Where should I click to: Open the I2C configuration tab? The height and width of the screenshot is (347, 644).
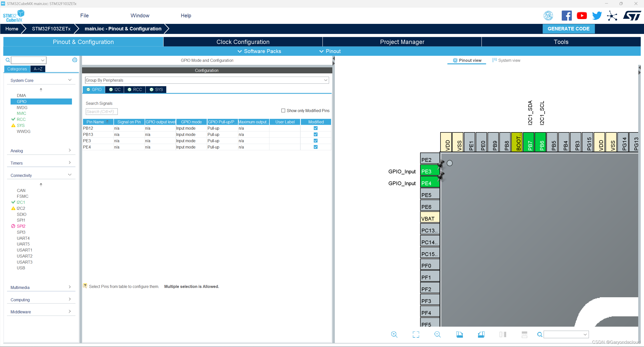[x=115, y=89]
